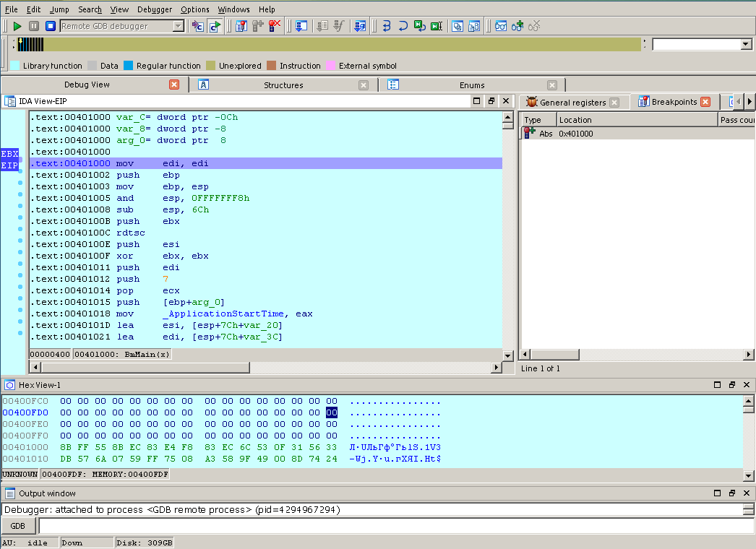Click the blue Terminate process stop icon
The width and height of the screenshot is (756, 549).
point(50,26)
